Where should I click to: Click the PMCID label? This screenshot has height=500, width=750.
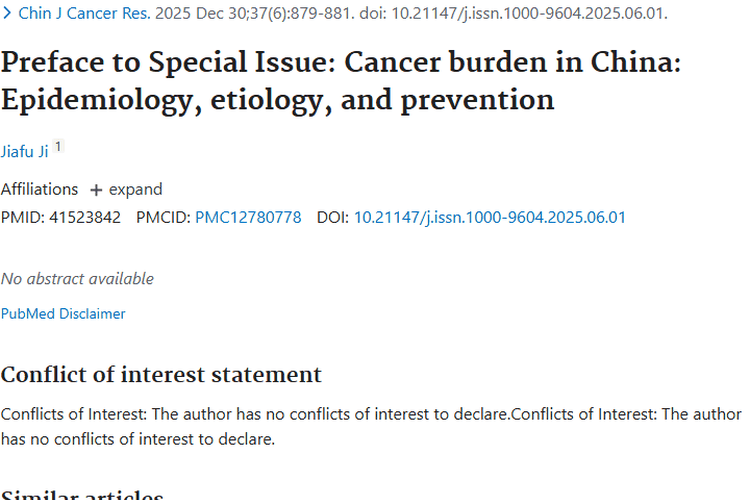163,217
